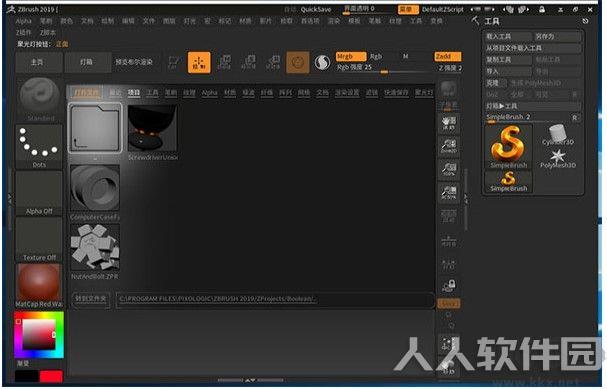Image resolution: width=607 pixels, height=389 pixels.
Task: Click the 转到文件夹 button
Action: [x=91, y=299]
